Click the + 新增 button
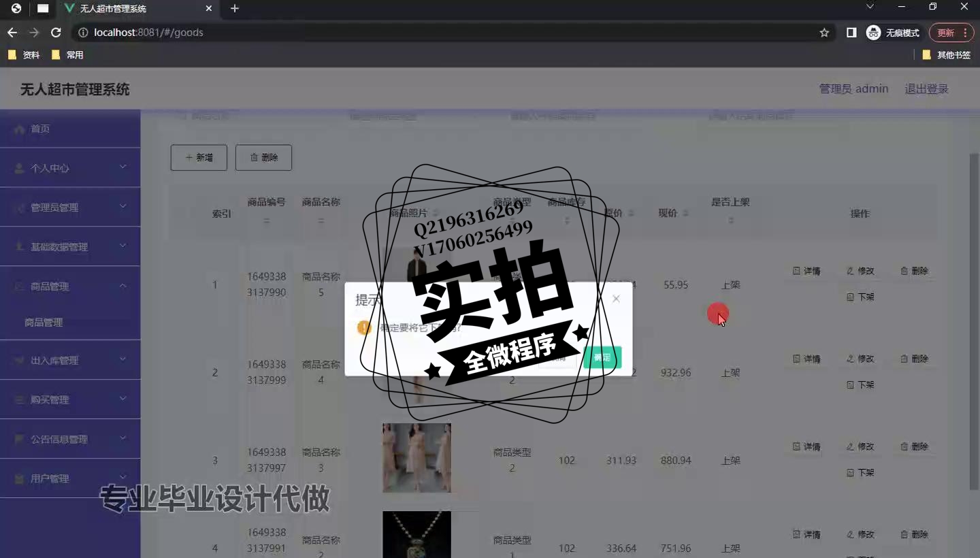 coord(199,157)
